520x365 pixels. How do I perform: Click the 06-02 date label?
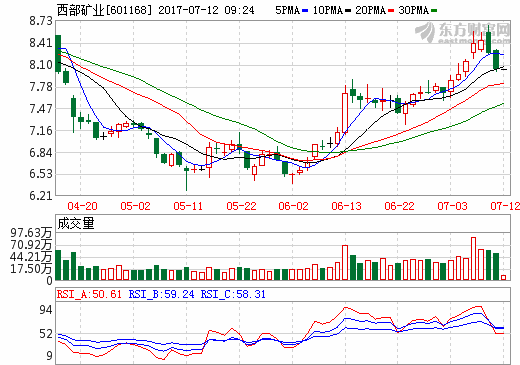coord(293,206)
